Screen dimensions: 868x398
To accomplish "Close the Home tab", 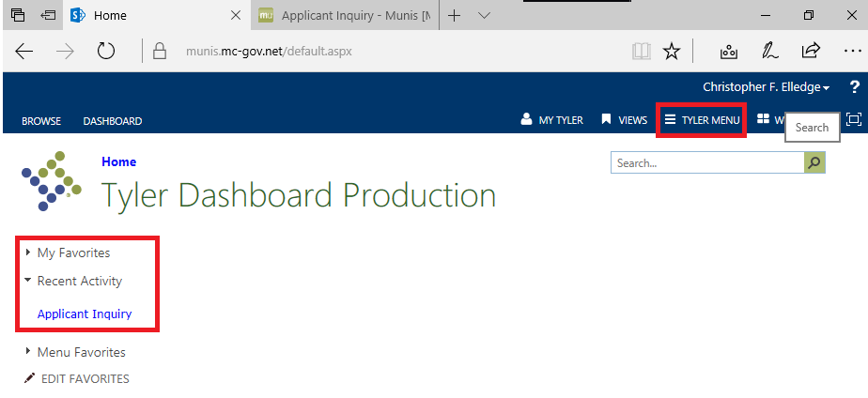I will point(235,15).
